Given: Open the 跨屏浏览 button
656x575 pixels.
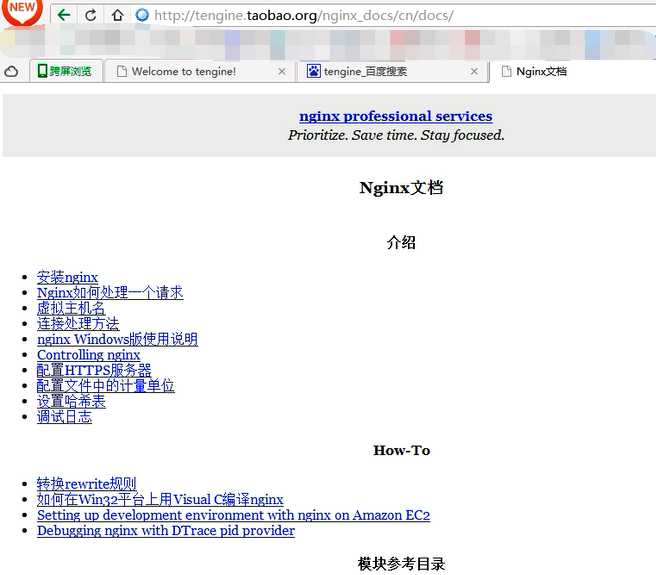Looking at the screenshot, I should point(65,71).
